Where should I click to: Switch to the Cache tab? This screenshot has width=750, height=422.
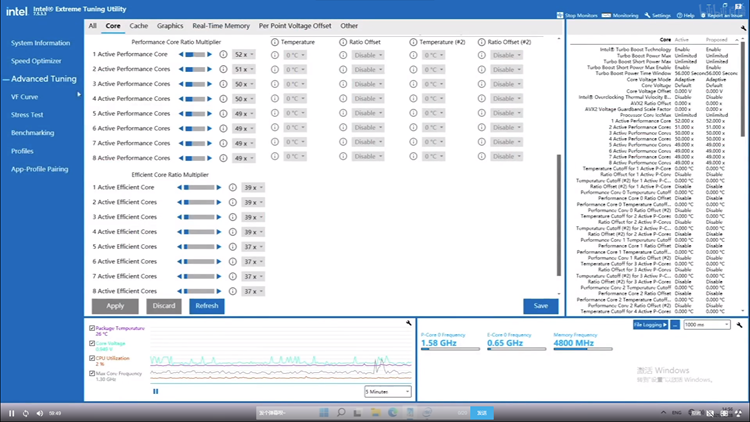coord(139,26)
